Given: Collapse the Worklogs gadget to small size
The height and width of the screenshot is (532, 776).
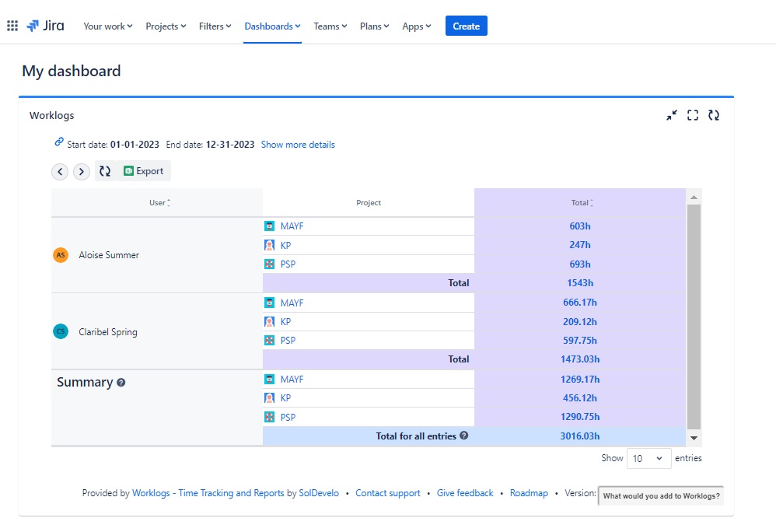Looking at the screenshot, I should (672, 115).
